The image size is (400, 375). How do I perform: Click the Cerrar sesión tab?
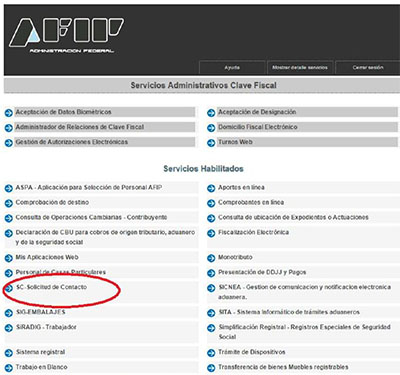(368, 67)
